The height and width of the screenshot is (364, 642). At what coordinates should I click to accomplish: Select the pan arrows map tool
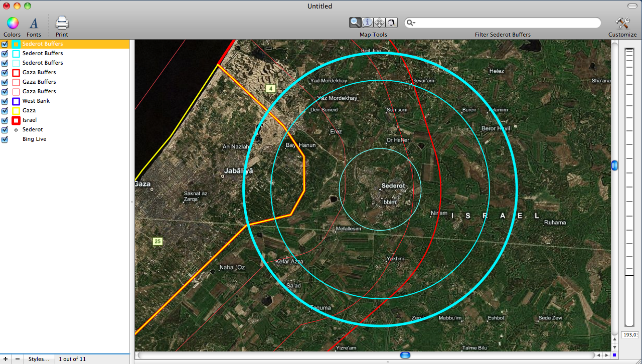(380, 23)
